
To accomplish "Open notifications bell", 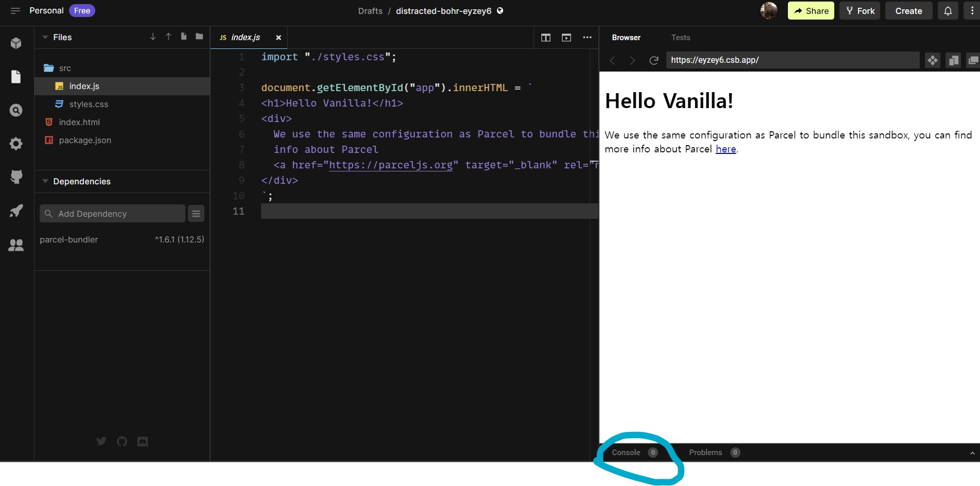I will coord(948,11).
